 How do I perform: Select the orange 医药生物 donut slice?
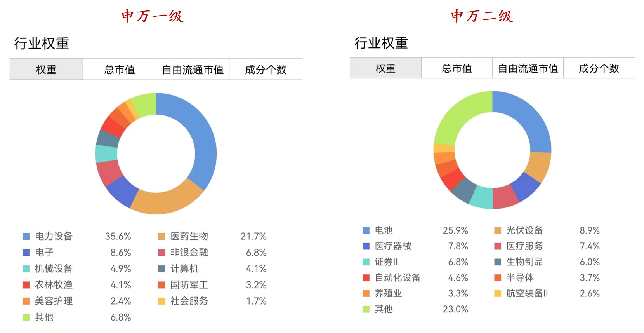(x=167, y=201)
